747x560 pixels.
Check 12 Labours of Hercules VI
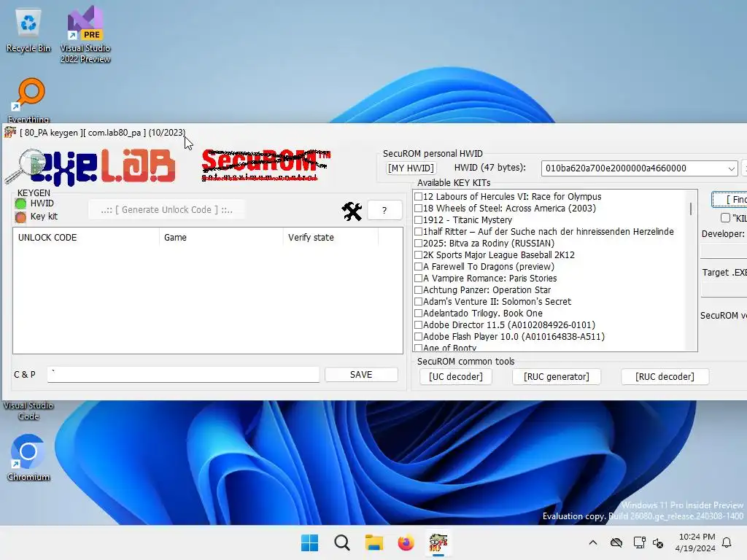418,197
